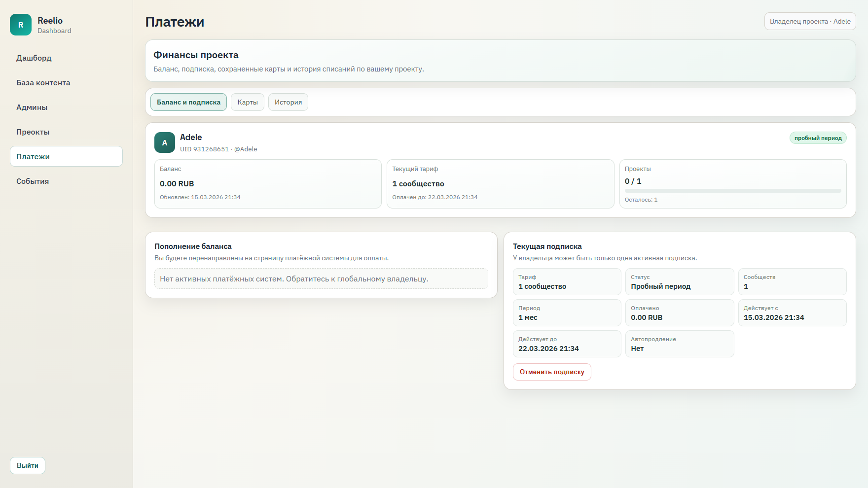Switch to the Карты tab

pyautogui.click(x=248, y=103)
